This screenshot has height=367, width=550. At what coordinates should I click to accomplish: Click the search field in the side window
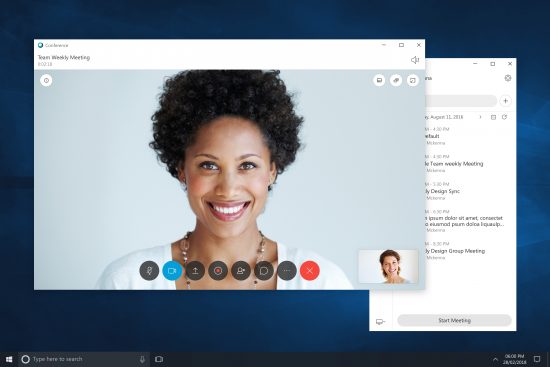[x=461, y=101]
